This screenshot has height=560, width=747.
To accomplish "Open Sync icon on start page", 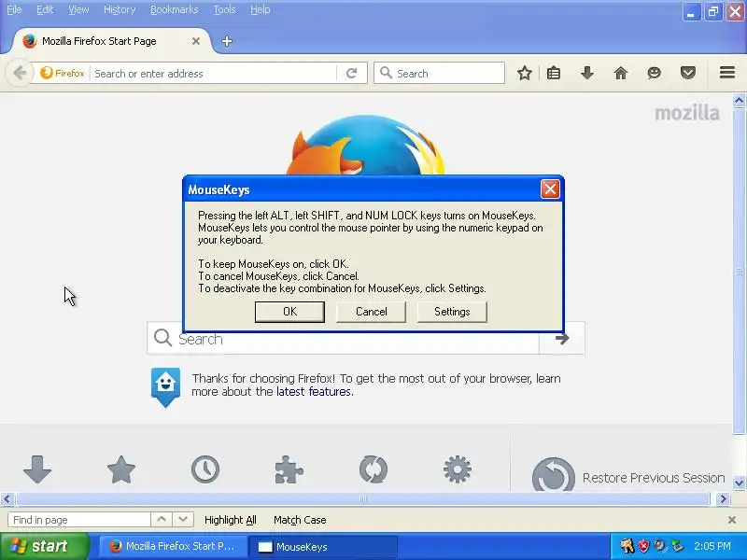I will (373, 469).
